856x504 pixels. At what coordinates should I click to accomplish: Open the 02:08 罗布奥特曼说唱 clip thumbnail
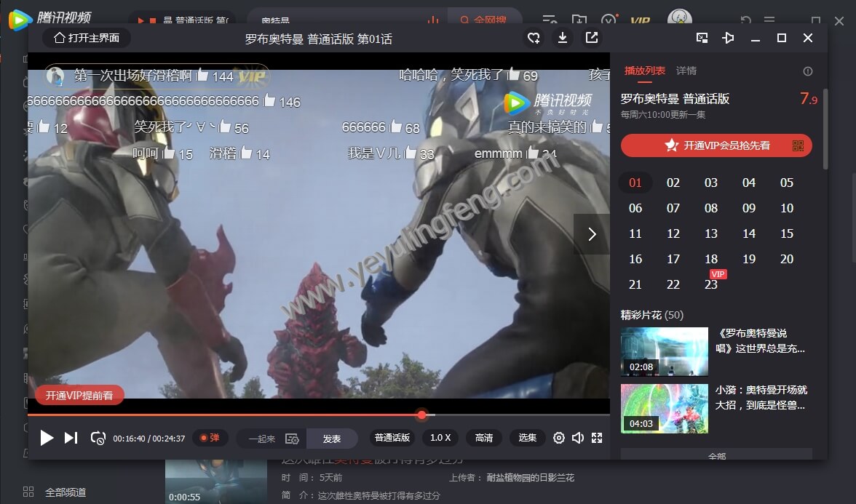click(x=665, y=352)
